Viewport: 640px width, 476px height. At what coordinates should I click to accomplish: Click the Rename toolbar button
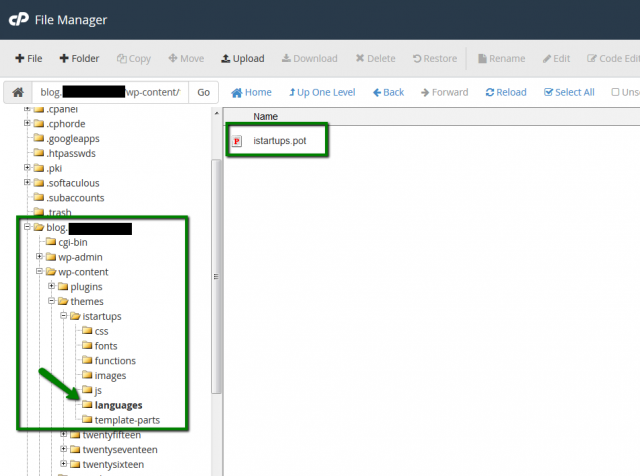pyautogui.click(x=502, y=58)
